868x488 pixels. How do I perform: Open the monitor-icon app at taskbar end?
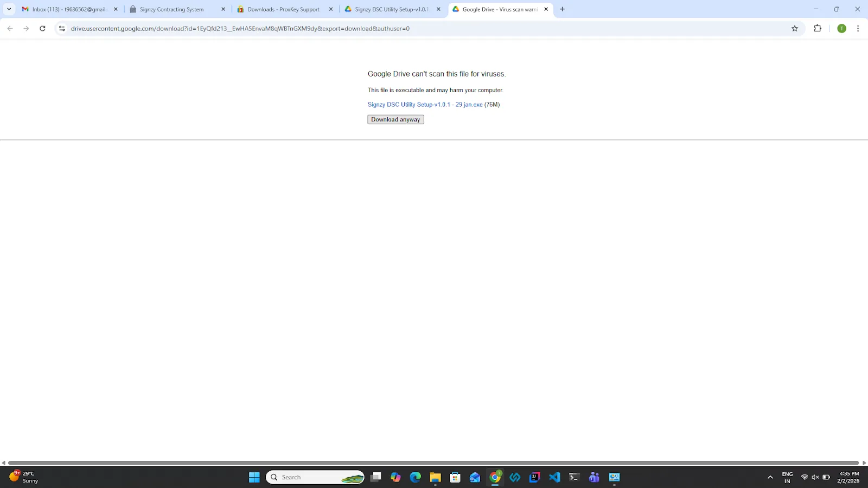614,477
